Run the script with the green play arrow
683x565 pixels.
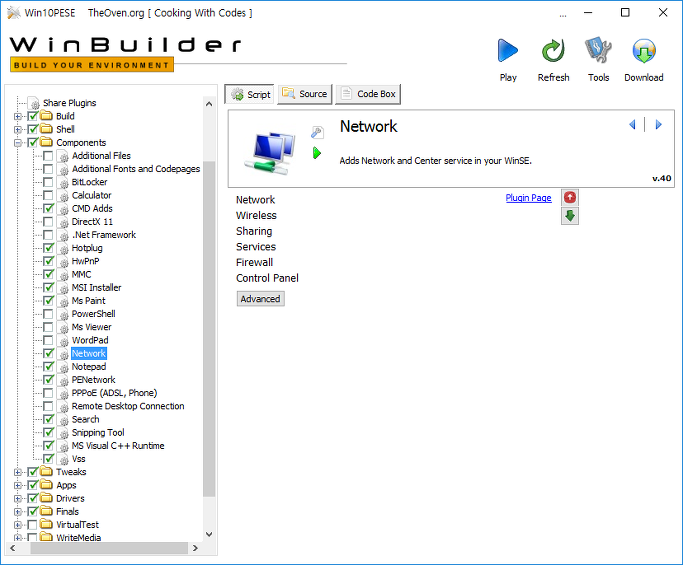coord(317,153)
